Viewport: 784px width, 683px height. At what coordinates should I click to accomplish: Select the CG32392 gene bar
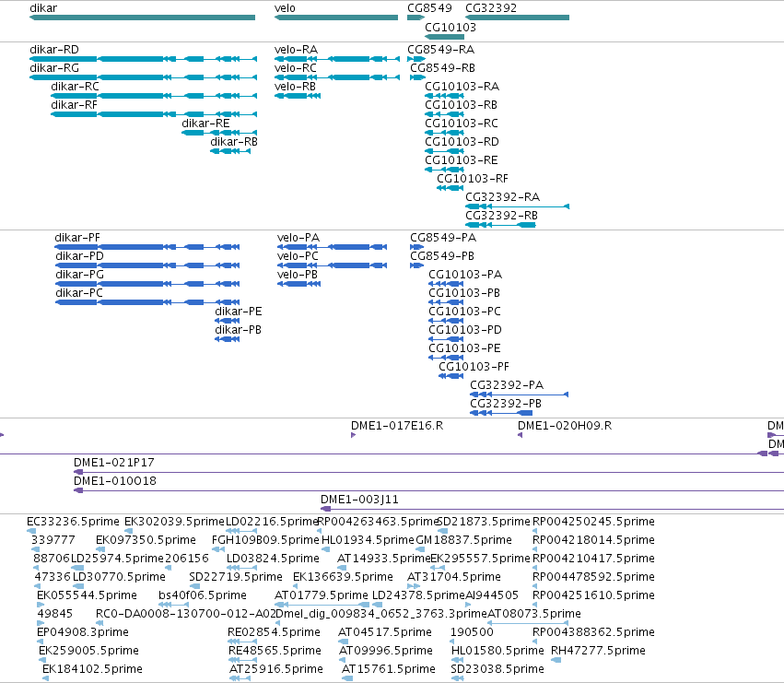tap(517, 18)
